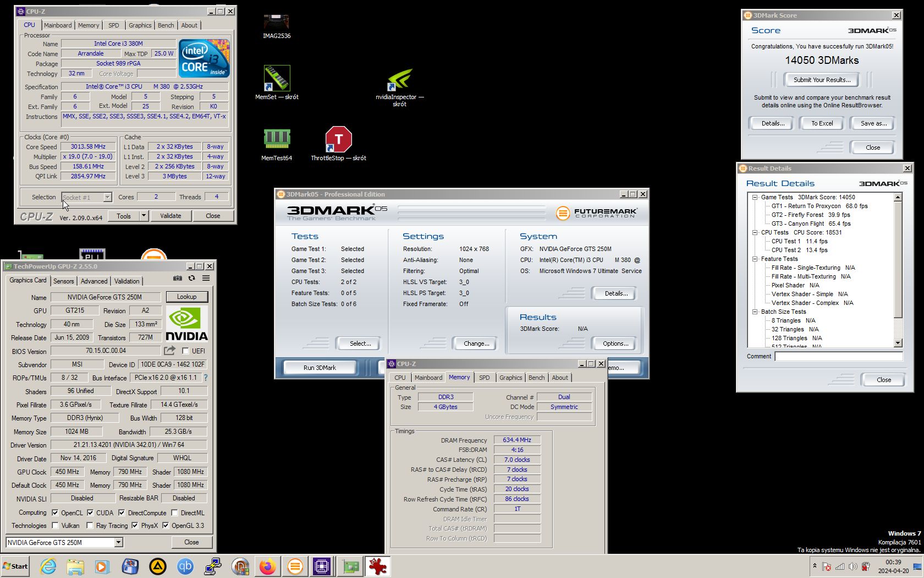Viewport: 924px width, 578px height.
Task: Click Run 3DMark button
Action: click(x=320, y=368)
